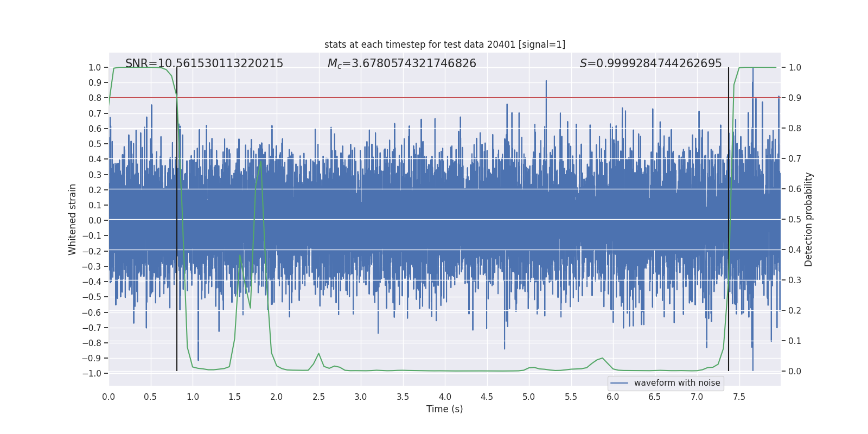Viewport: 868px width, 434px height.
Task: Click the left y-axis tick label 0.8
Action: [95, 98]
